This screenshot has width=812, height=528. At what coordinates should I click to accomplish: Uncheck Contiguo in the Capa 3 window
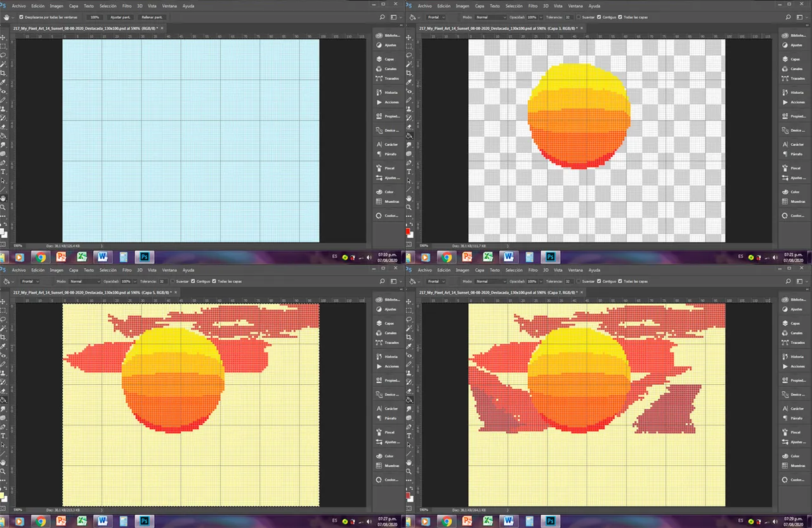click(599, 17)
